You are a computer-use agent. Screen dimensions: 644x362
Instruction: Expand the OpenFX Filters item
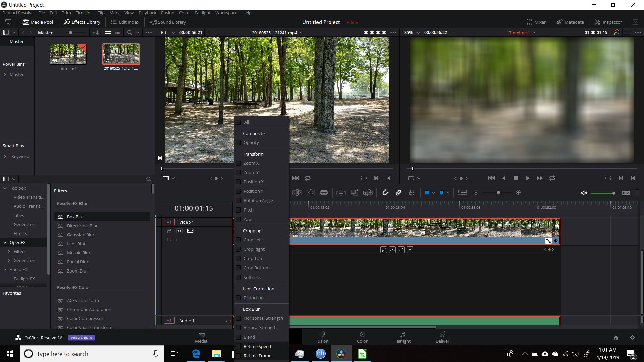pos(9,251)
